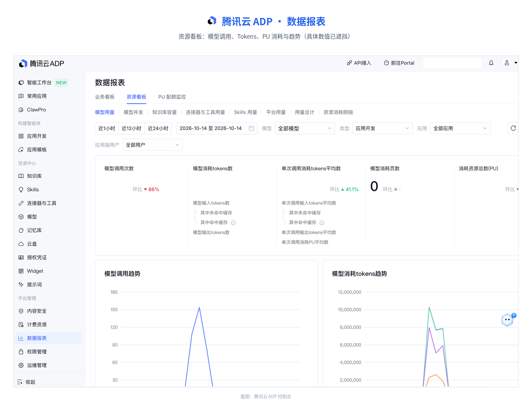
Task: Click the date range input field
Action: [216, 128]
